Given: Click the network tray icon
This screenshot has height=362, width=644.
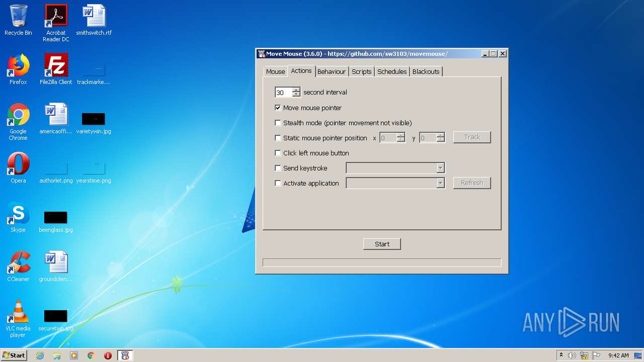Looking at the screenshot, I should pos(584,355).
